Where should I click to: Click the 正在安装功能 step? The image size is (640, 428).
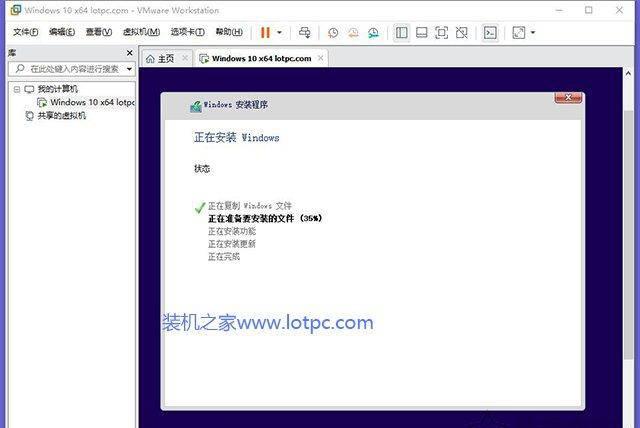[x=232, y=231]
